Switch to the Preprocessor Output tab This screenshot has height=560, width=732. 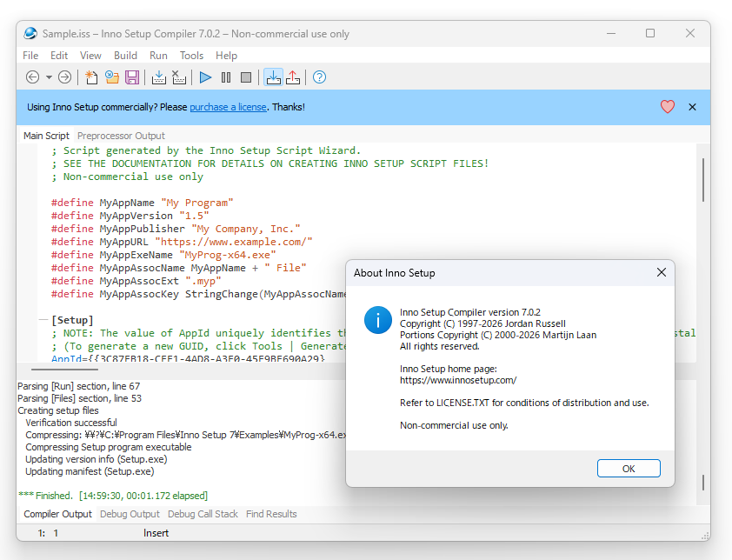(121, 136)
